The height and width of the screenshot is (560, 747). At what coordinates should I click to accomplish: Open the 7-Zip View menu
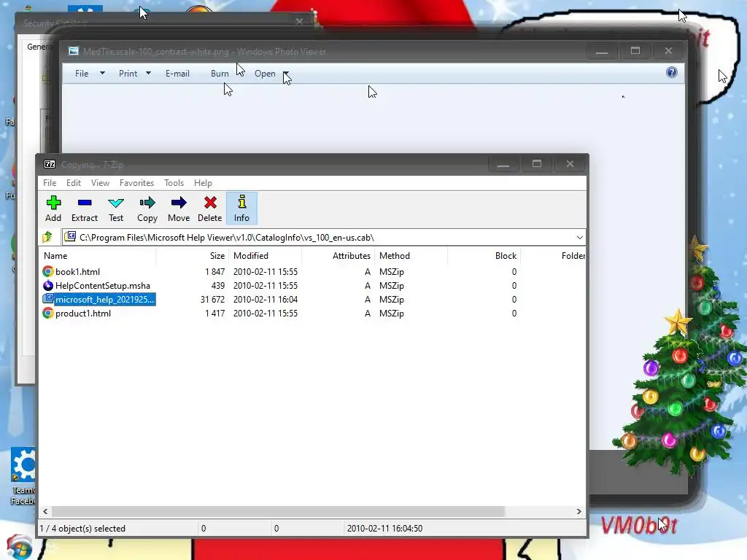tap(100, 183)
